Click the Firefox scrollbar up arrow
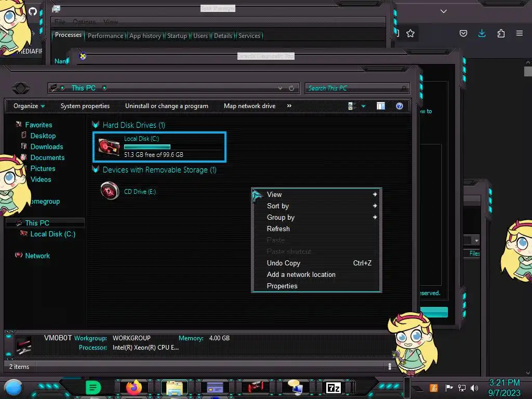This screenshot has width=532, height=399. 528,63
